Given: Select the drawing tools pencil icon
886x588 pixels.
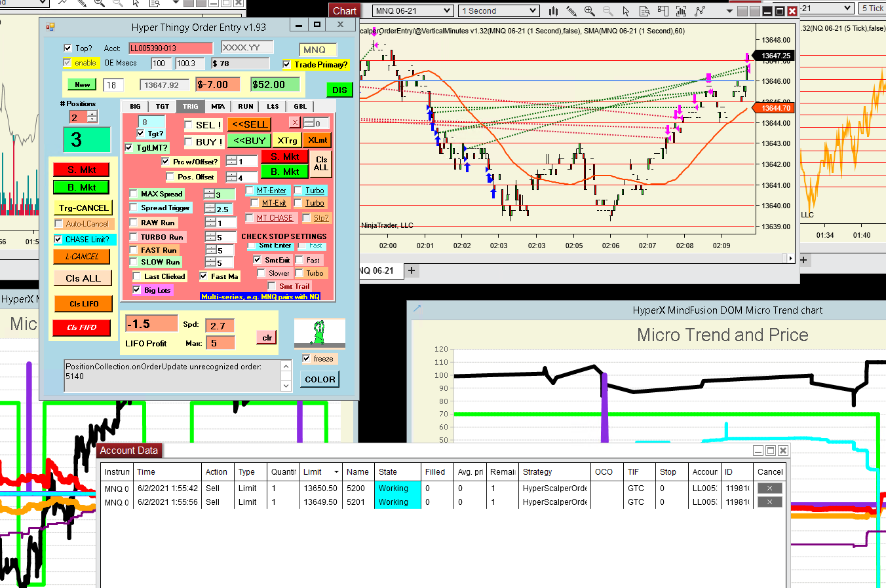Looking at the screenshot, I should [x=571, y=10].
